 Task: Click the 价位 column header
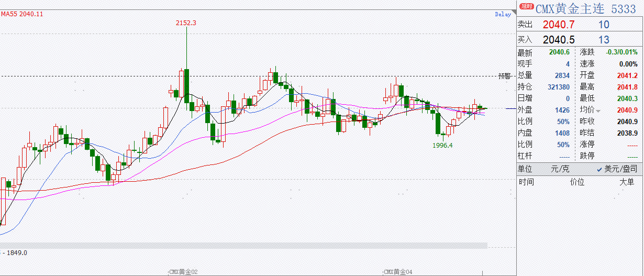point(577,182)
